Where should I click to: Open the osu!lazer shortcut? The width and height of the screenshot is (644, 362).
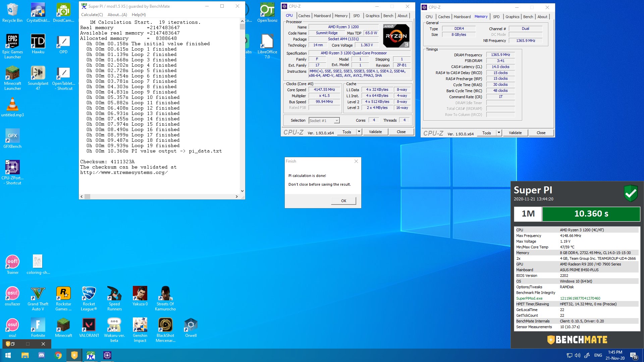pos(12,296)
